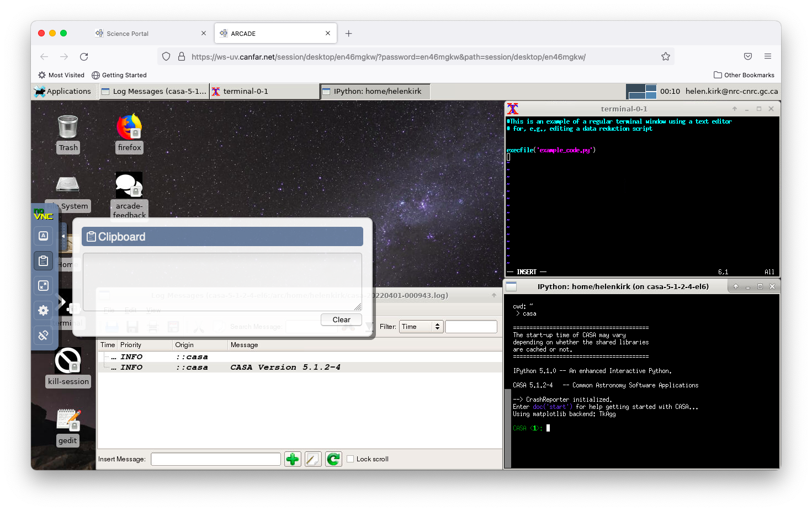The width and height of the screenshot is (812, 511).
Task: Open the Pocket save button
Action: point(748,57)
